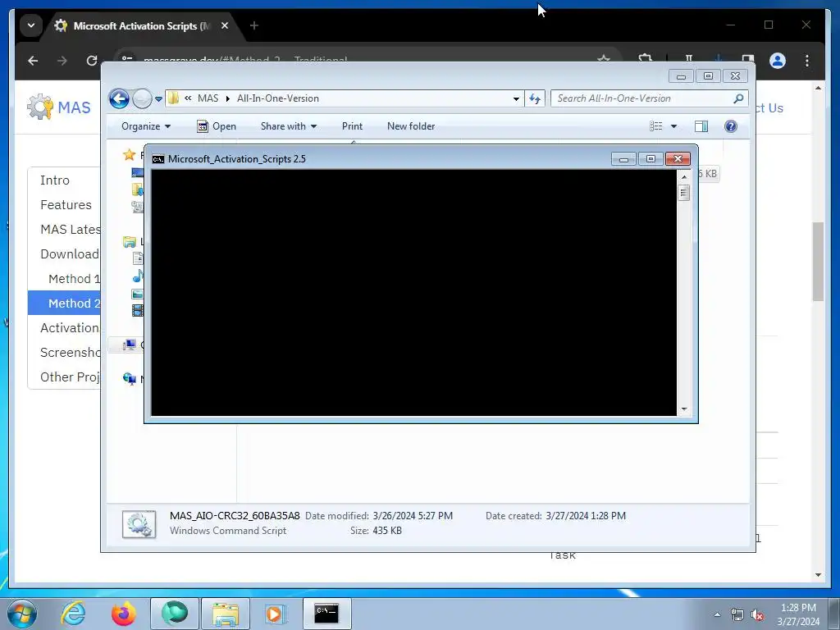This screenshot has width=840, height=630.
Task: Select All-In-One-Version breadcrumb
Action: coord(277,98)
